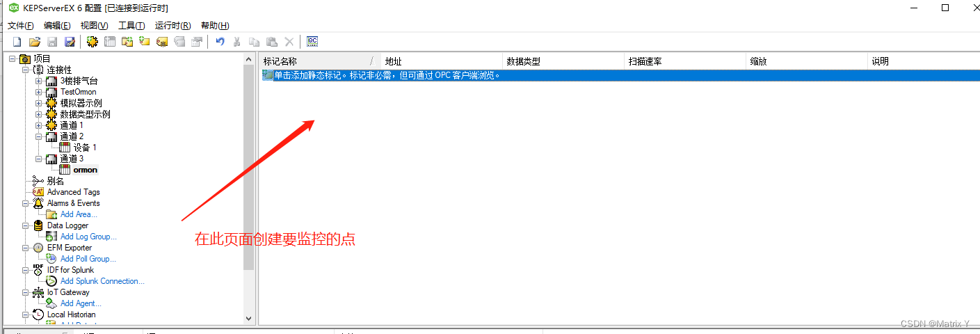Click the 项目 project icon in tree
This screenshot has height=334, width=980.
point(25,58)
